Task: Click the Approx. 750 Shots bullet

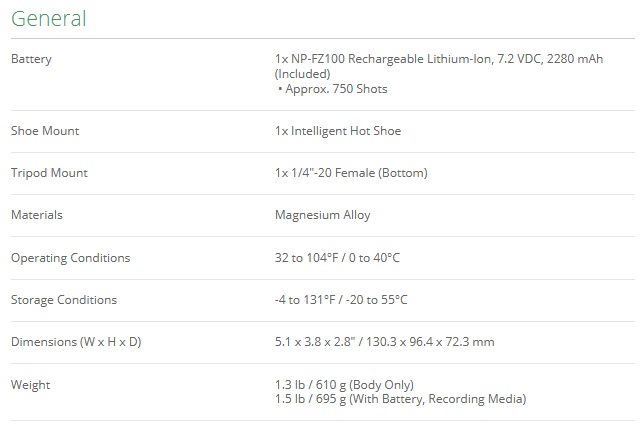Action: pyautogui.click(x=333, y=89)
